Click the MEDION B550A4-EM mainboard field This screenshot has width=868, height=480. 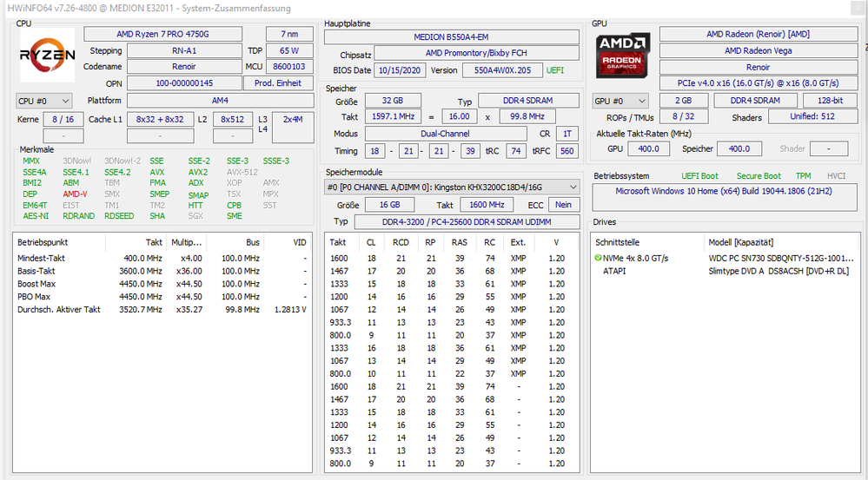pyautogui.click(x=451, y=37)
